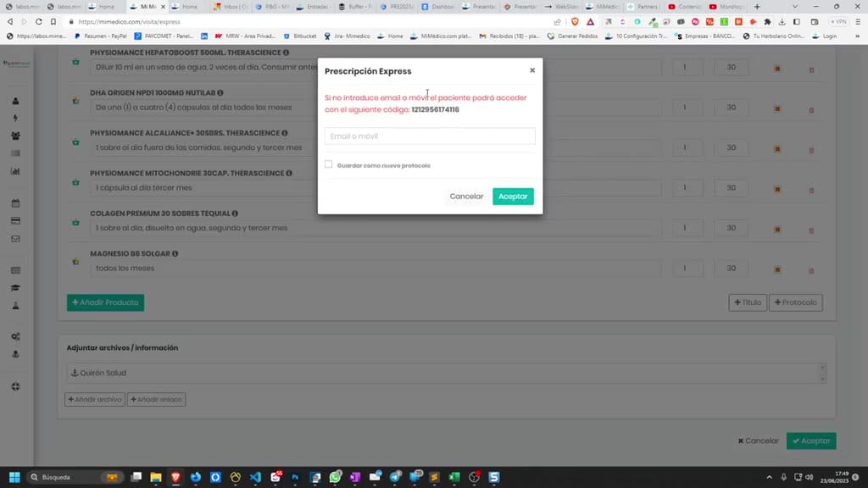
Task: Open the calendar icon in left sidebar
Action: click(15, 203)
